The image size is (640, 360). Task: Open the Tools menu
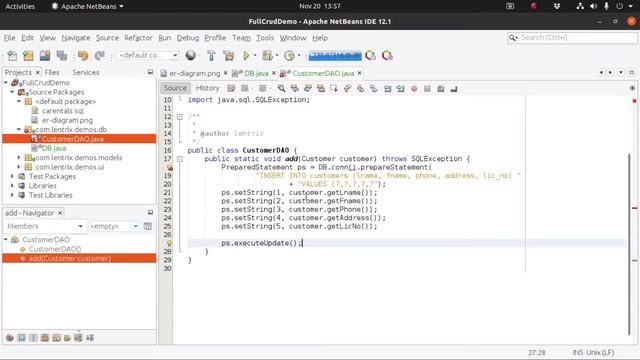[x=265, y=38]
